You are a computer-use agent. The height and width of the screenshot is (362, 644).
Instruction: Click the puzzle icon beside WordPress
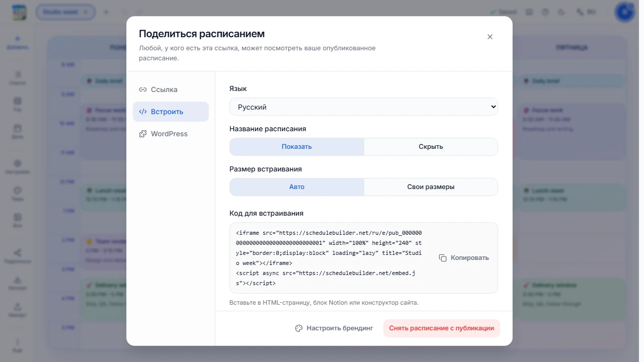[143, 134]
